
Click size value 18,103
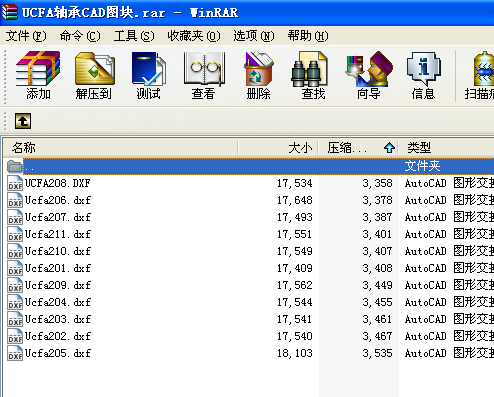[x=295, y=353]
